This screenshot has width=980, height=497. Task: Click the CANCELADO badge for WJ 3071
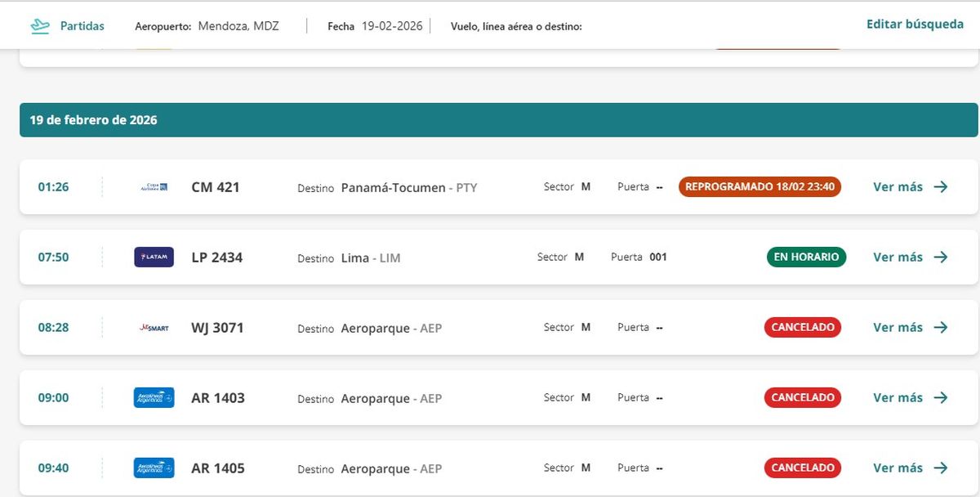click(803, 328)
